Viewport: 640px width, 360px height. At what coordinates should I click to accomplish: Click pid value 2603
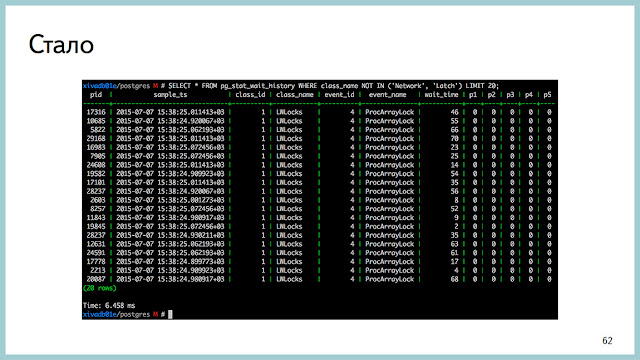coord(98,200)
